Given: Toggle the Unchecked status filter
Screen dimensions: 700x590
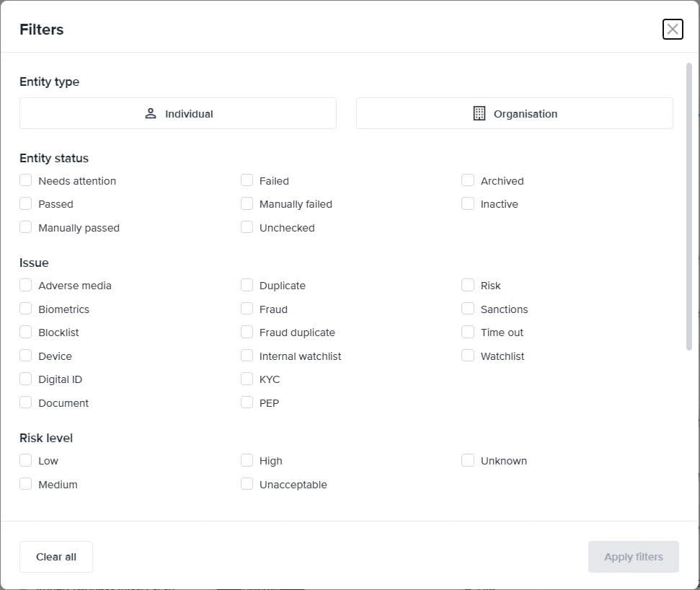Looking at the screenshot, I should pos(247,227).
